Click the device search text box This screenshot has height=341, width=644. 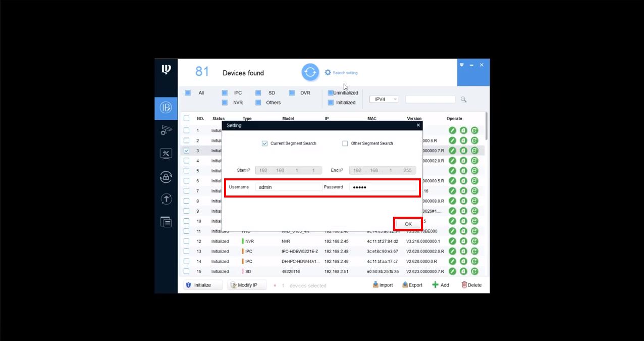point(431,100)
